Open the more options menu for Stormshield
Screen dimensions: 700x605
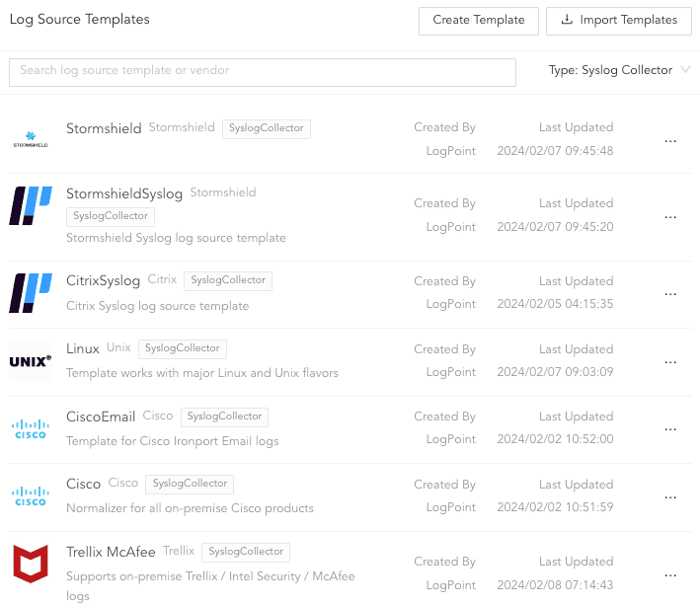pyautogui.click(x=670, y=141)
